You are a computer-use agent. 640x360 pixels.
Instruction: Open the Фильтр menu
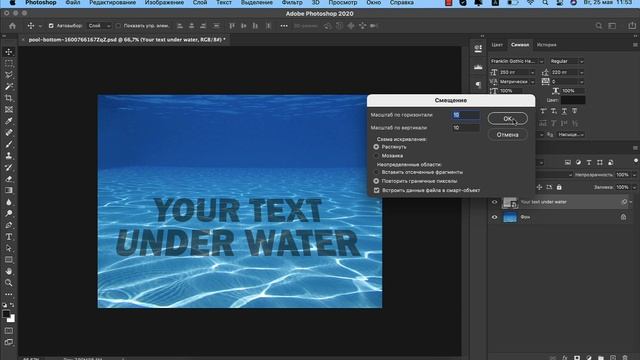[292, 3]
